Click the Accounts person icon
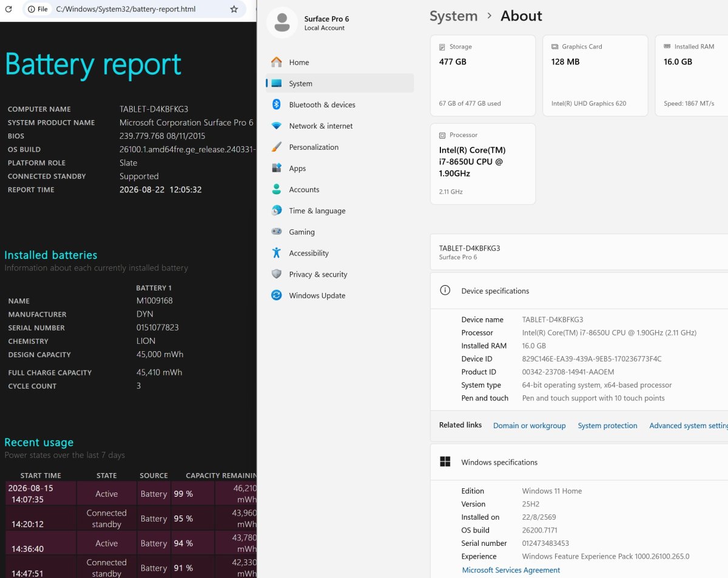Screen dimensions: 728x578 coord(277,189)
